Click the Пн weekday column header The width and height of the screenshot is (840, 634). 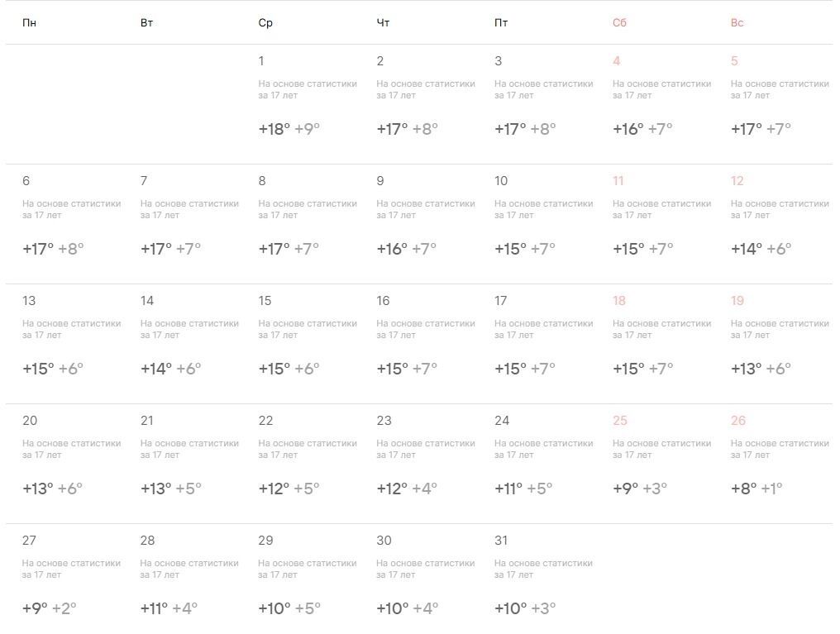[30, 23]
